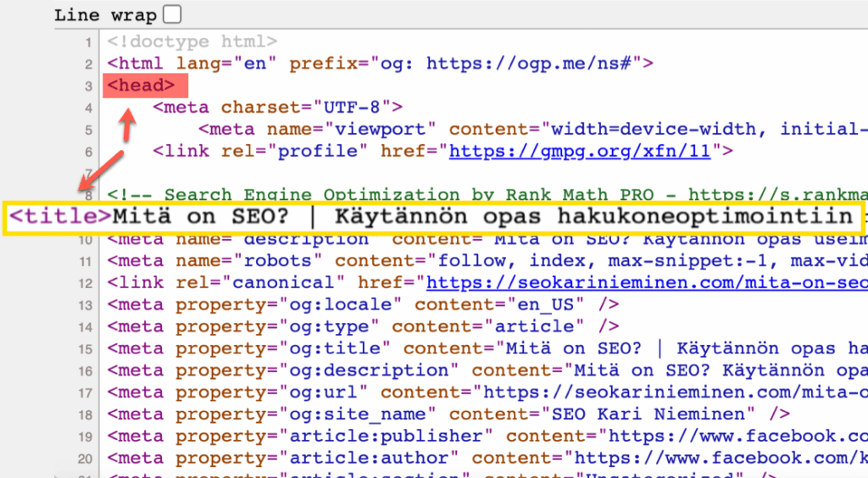Image resolution: width=868 pixels, height=478 pixels.
Task: Click the "Line wrap" label text
Action: coord(106,15)
